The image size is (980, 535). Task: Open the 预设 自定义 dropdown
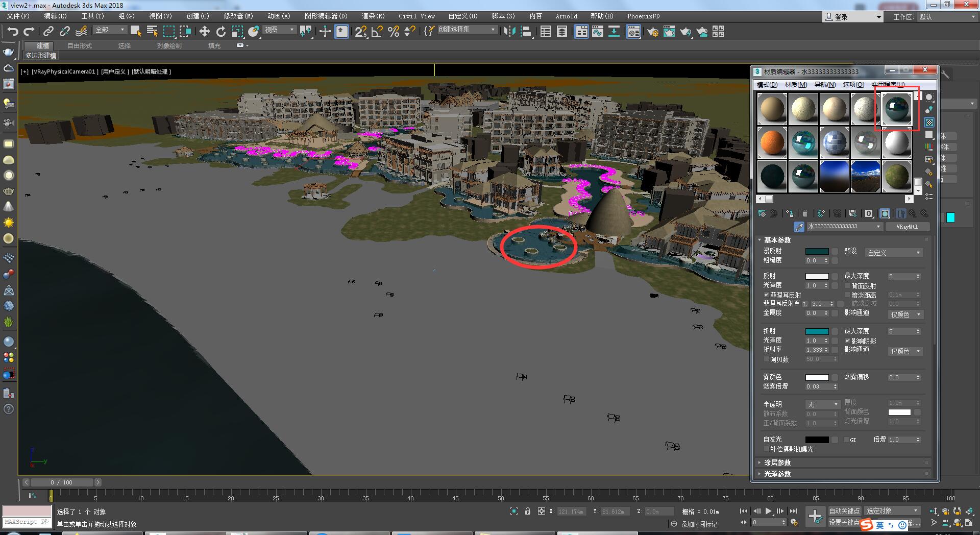(x=894, y=253)
